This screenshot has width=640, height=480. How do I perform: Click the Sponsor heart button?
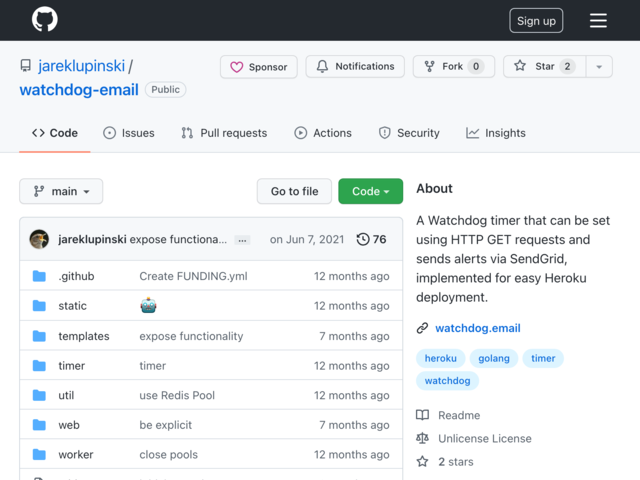click(x=259, y=67)
